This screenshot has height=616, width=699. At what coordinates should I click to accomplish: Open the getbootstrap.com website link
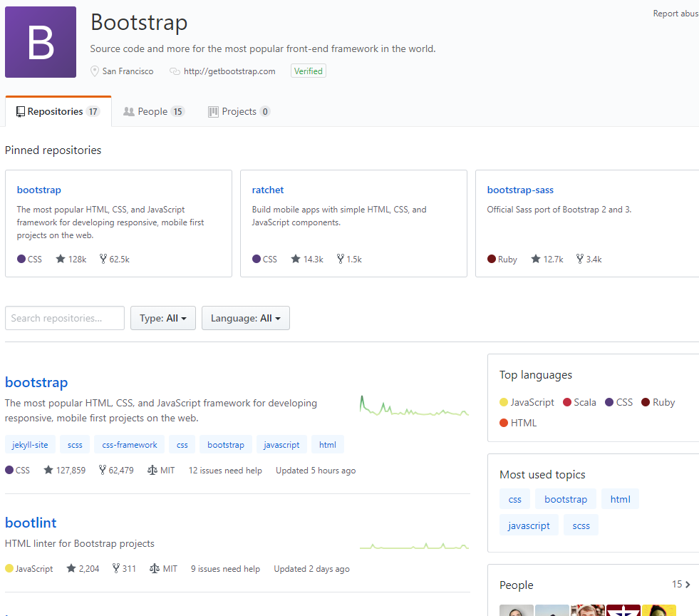[229, 71]
